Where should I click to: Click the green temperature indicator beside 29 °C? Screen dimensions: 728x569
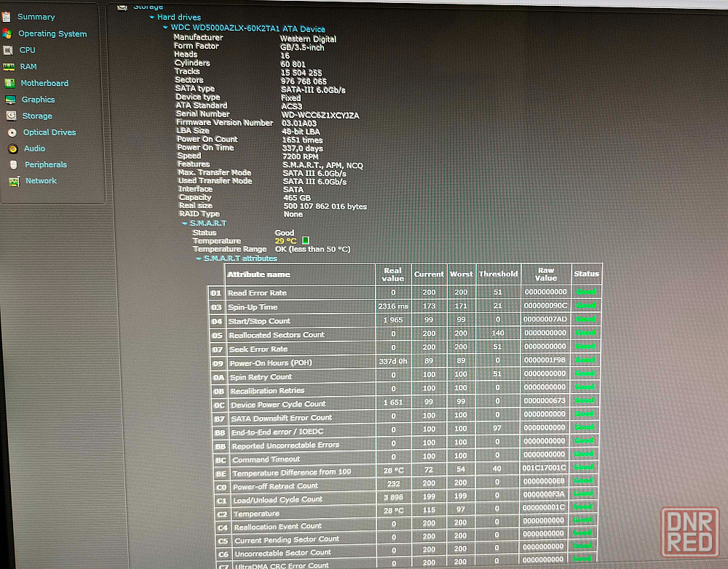click(306, 240)
